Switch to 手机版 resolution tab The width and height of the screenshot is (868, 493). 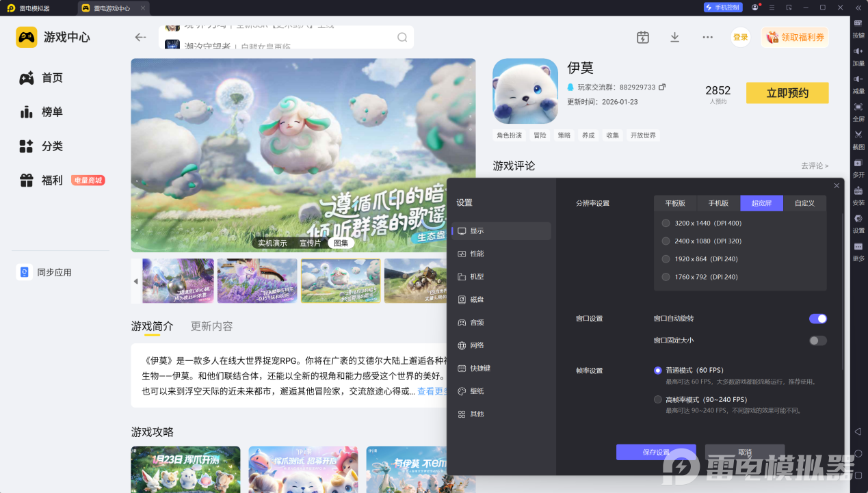click(x=718, y=203)
